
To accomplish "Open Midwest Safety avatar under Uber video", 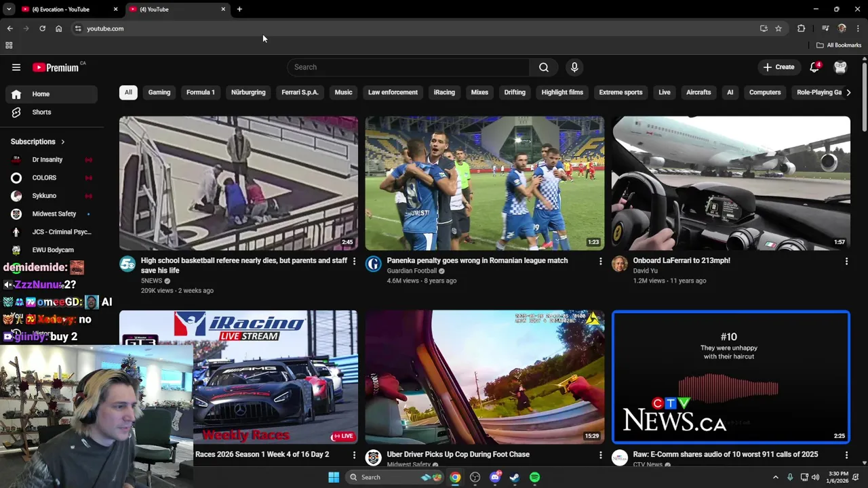I will tap(374, 458).
